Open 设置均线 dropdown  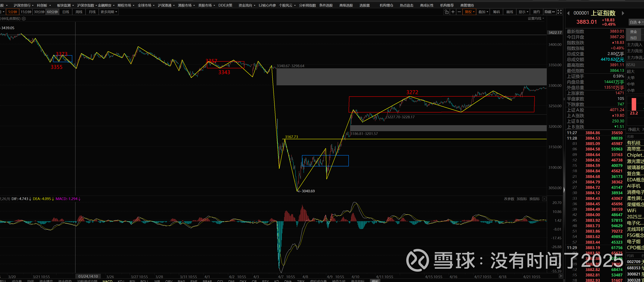click(x=536, y=19)
